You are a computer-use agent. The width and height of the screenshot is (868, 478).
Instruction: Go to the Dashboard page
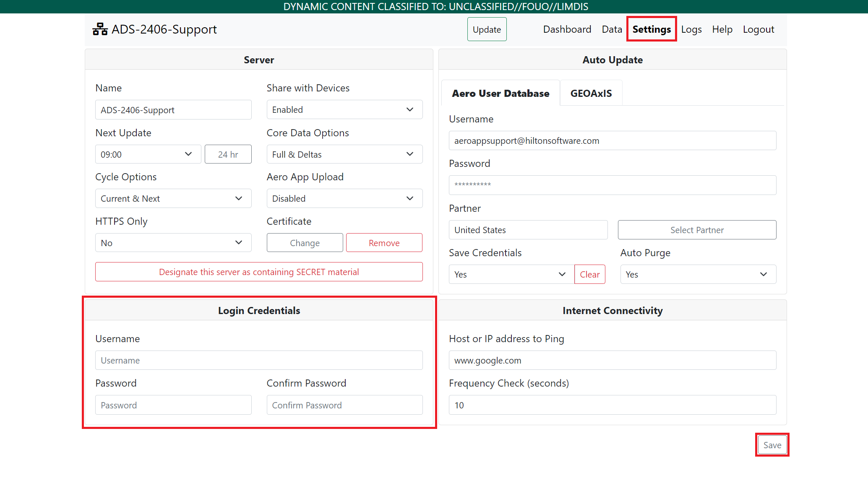(567, 29)
